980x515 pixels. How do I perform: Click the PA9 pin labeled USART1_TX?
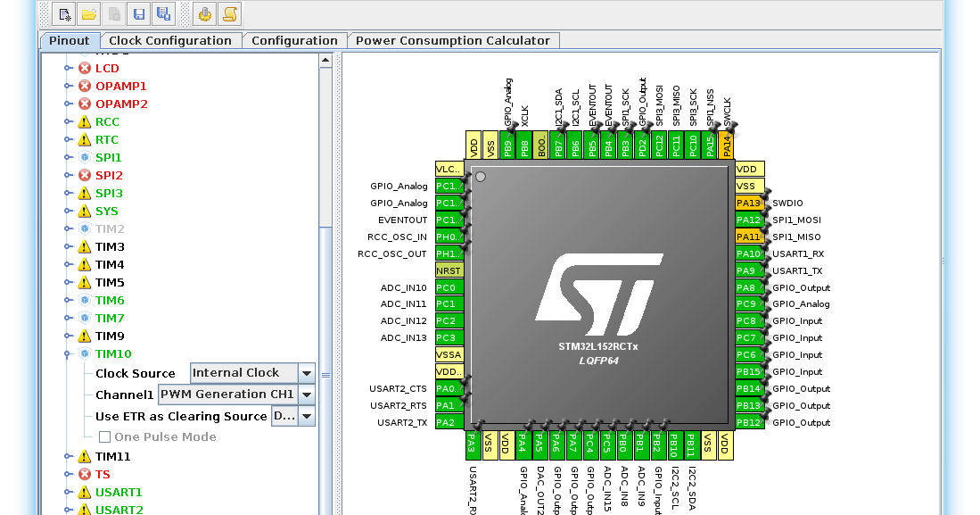(x=749, y=270)
